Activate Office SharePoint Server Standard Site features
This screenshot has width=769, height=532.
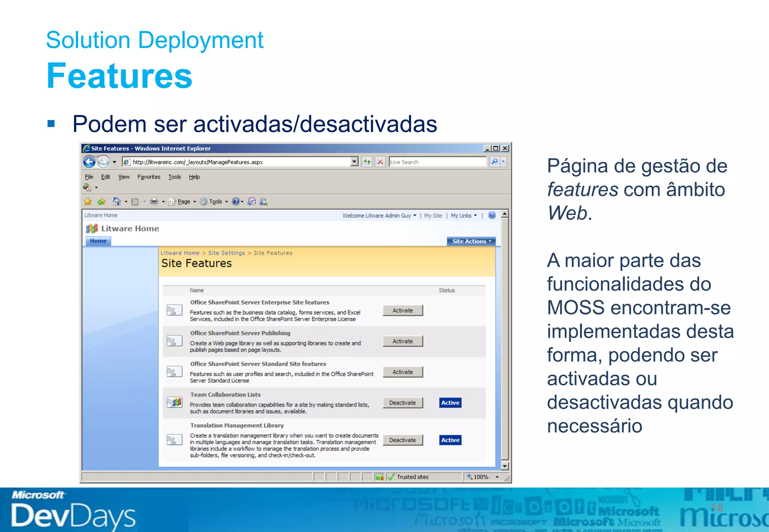403,372
